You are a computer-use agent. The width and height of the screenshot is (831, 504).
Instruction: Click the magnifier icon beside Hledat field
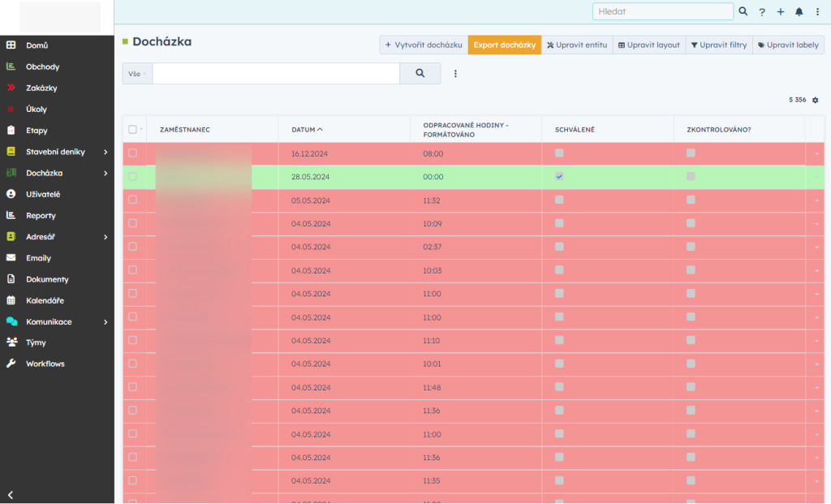click(x=743, y=12)
